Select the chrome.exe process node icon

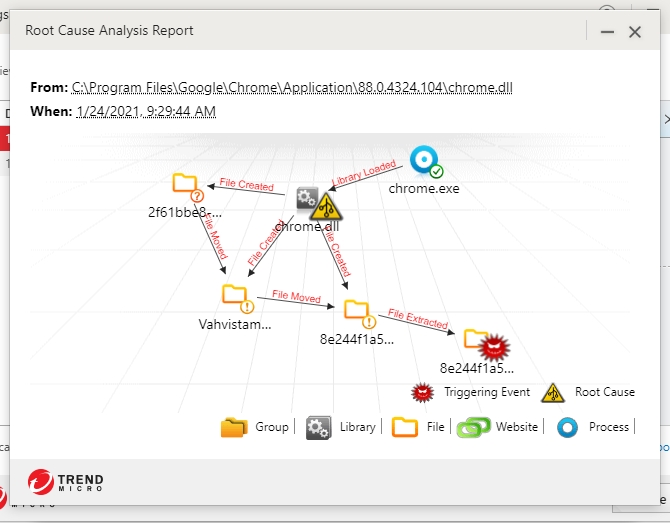[x=426, y=162]
